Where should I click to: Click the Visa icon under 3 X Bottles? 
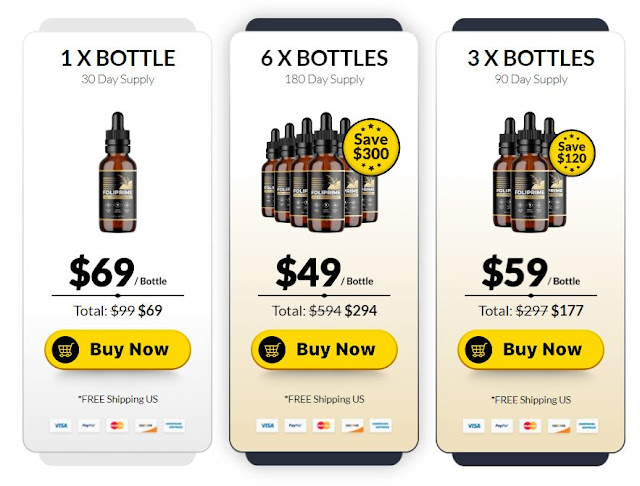[474, 426]
